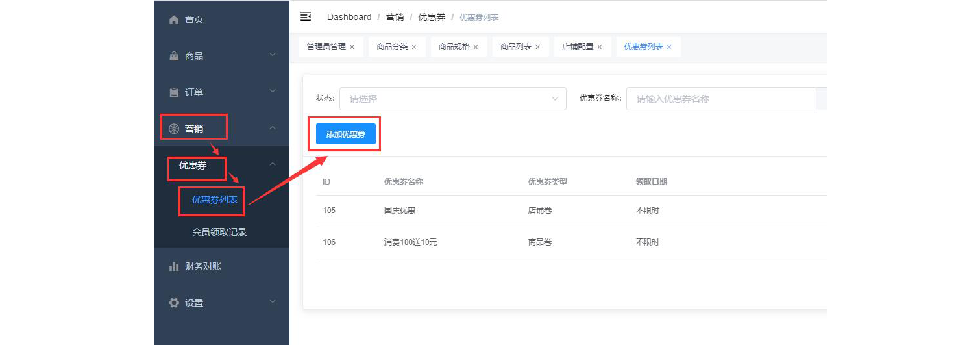Close the 商品列表 tab
Screen dimensions: 980x345
tap(537, 47)
